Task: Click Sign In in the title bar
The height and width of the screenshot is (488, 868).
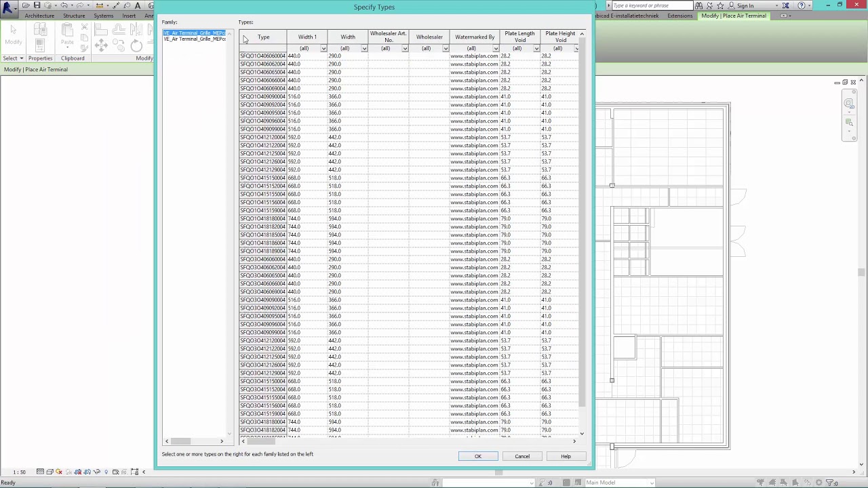Action: pyautogui.click(x=745, y=5)
